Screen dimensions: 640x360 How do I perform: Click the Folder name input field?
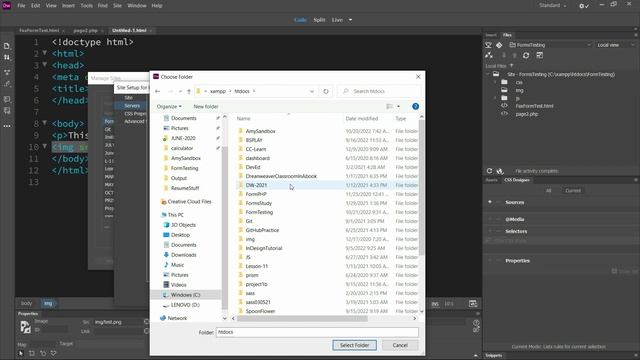click(317, 332)
